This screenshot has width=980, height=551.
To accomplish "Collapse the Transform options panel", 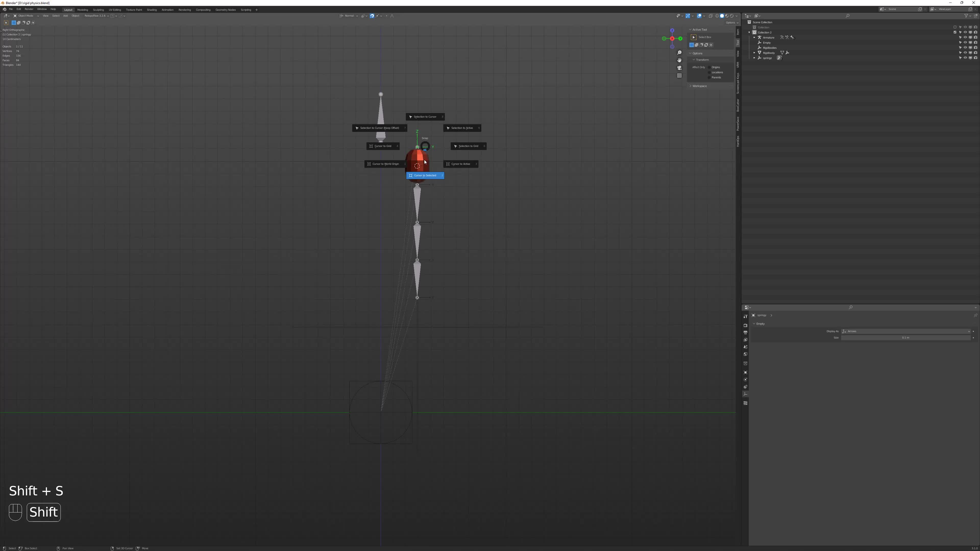I will pyautogui.click(x=701, y=60).
